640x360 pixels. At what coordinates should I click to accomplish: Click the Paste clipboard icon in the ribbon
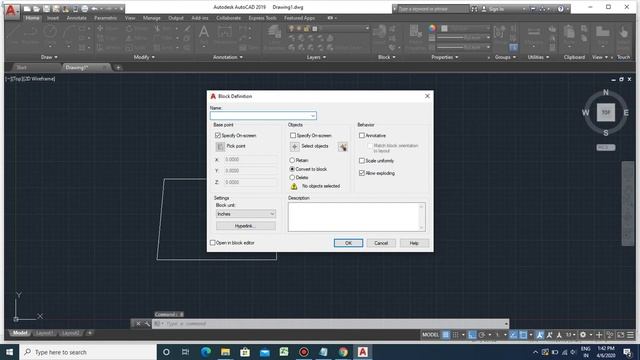(569, 32)
